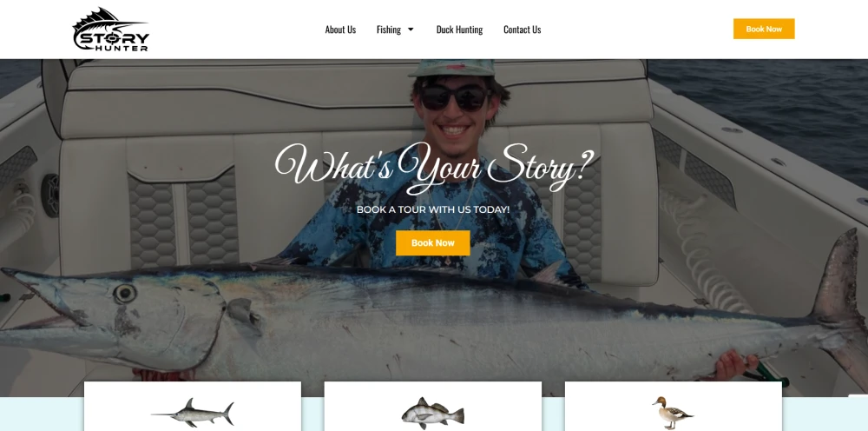Select the pintail duck icon card

click(x=674, y=407)
